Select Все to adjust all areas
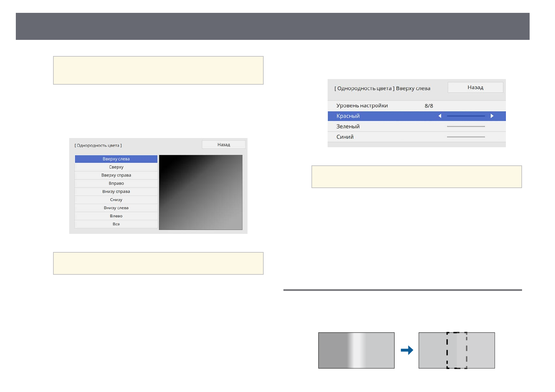The width and height of the screenshot is (555, 392). click(116, 224)
